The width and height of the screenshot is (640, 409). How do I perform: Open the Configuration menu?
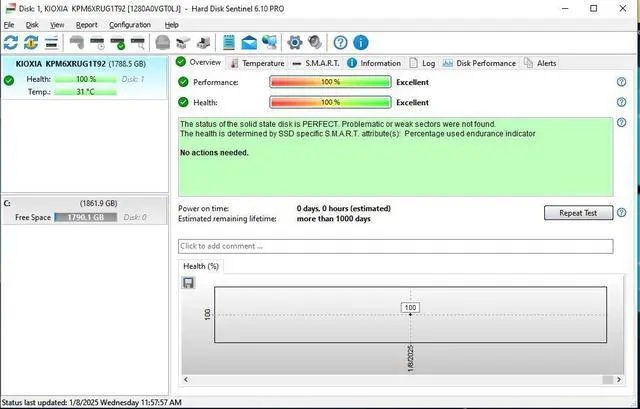130,25
